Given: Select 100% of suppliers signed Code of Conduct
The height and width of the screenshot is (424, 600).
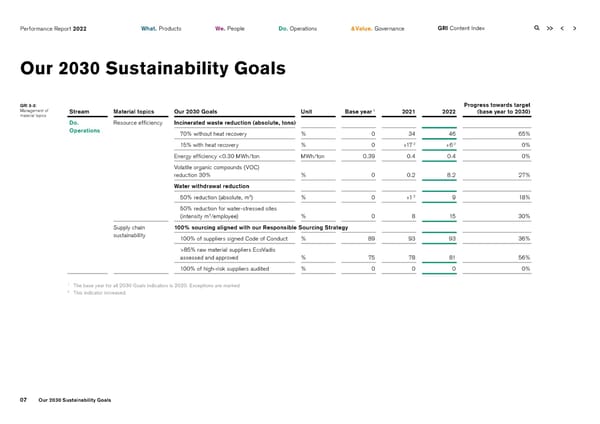Looking at the screenshot, I should pyautogui.click(x=234, y=239).
